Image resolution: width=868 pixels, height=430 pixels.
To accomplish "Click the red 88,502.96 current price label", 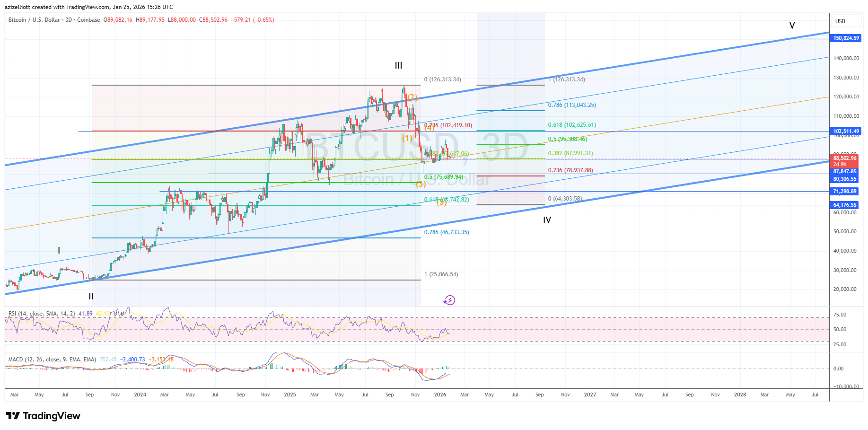I will click(x=845, y=161).
